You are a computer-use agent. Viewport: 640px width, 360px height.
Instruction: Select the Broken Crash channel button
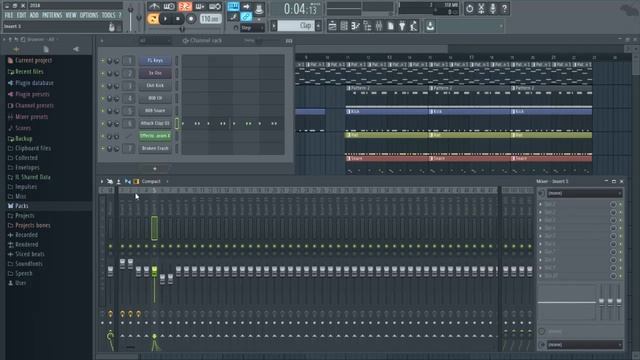(x=155, y=149)
